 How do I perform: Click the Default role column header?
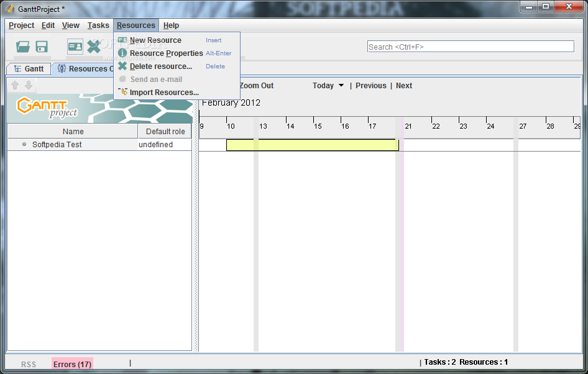(165, 131)
